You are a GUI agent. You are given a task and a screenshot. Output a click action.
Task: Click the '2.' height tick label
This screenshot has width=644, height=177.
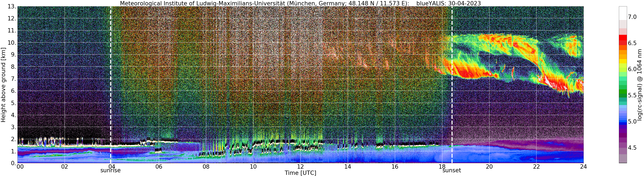pos(13,139)
